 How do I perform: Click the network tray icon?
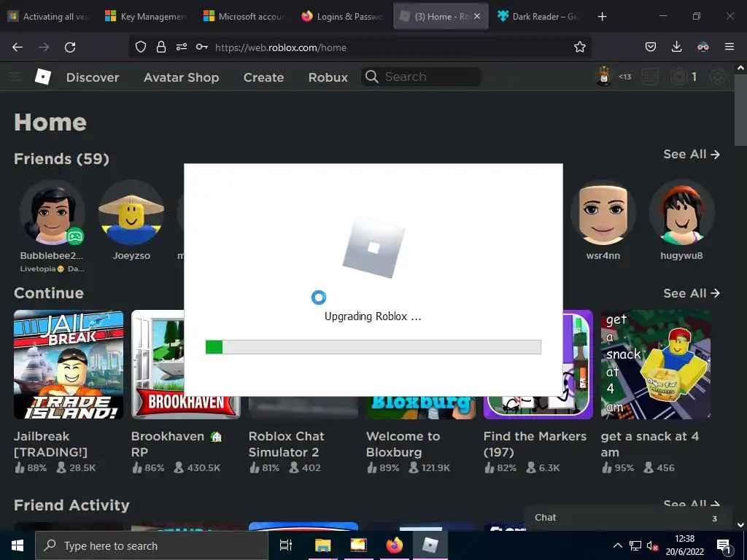point(635,545)
